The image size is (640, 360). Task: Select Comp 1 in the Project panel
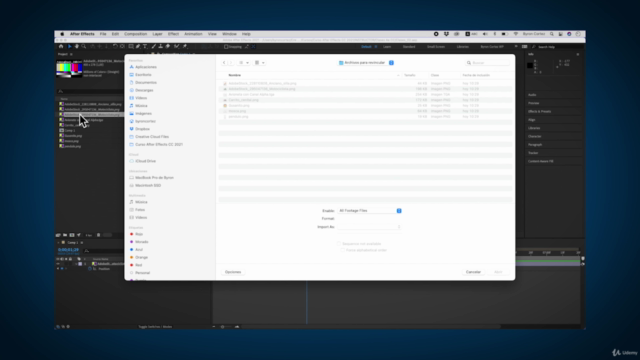(70, 131)
